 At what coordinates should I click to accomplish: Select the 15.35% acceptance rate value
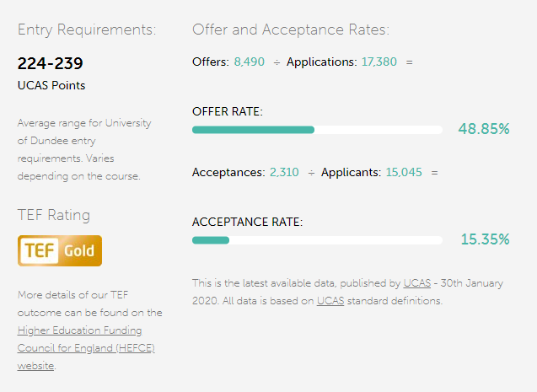click(485, 239)
